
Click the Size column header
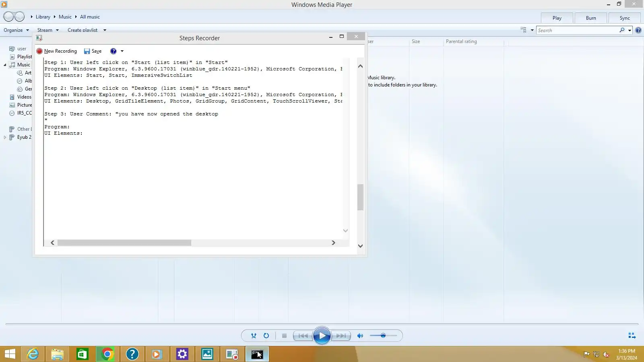pyautogui.click(x=416, y=41)
